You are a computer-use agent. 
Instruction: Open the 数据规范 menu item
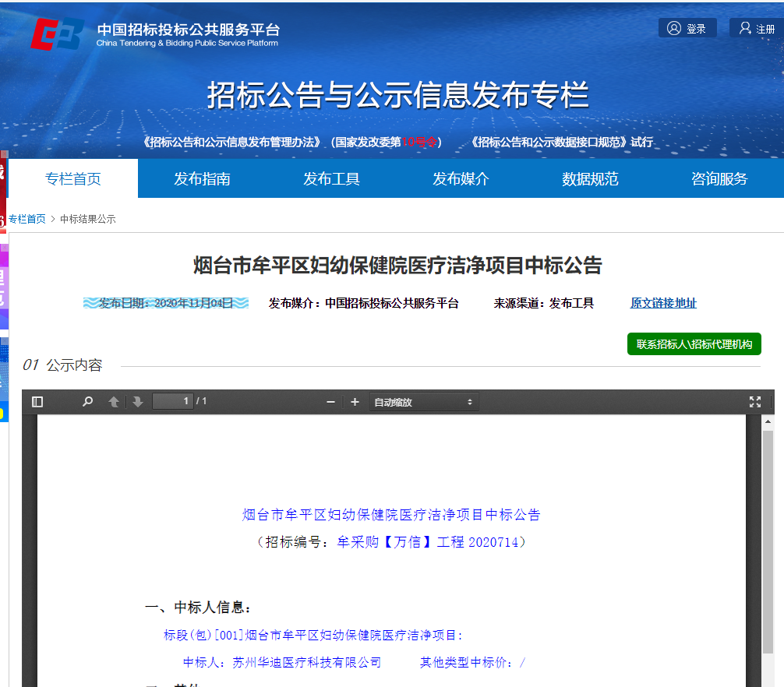pos(590,178)
